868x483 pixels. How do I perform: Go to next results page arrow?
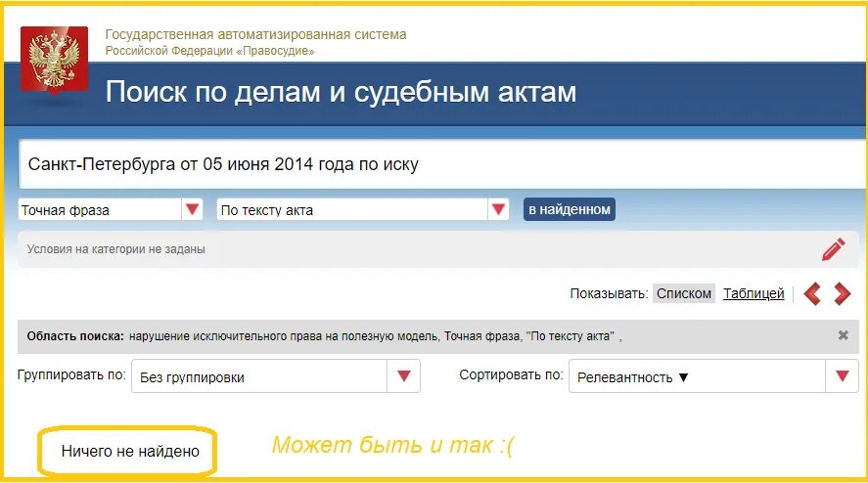tap(842, 293)
